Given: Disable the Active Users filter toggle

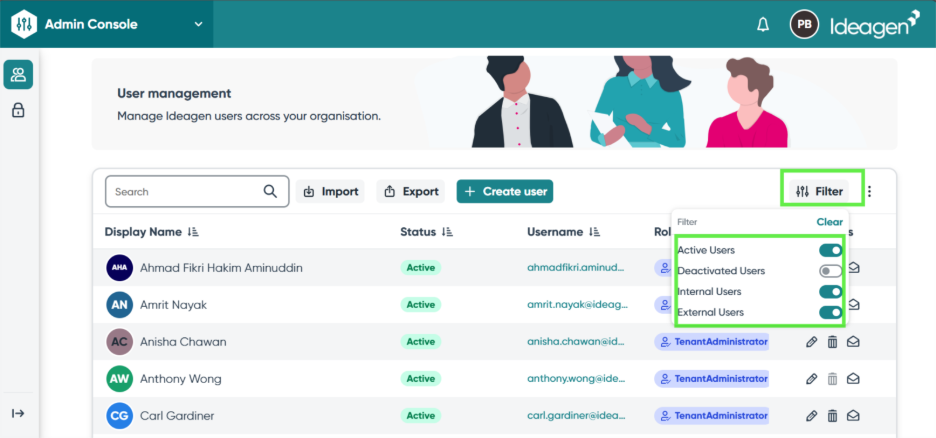Looking at the screenshot, I should pos(830,250).
